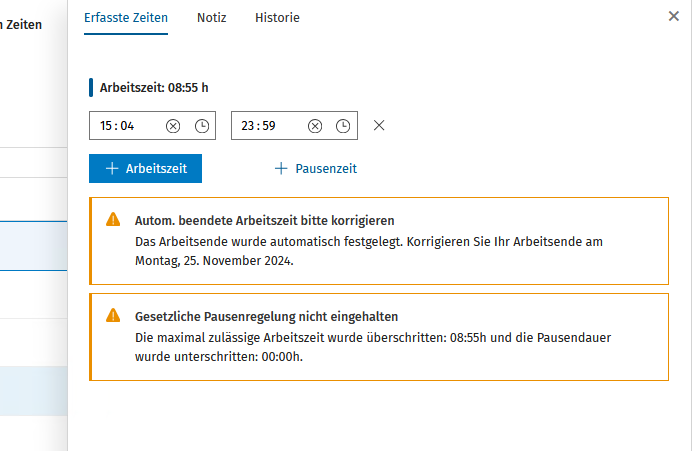692x451 pixels.
Task: Add a new Arbeitszeit entry
Action: [145, 169]
